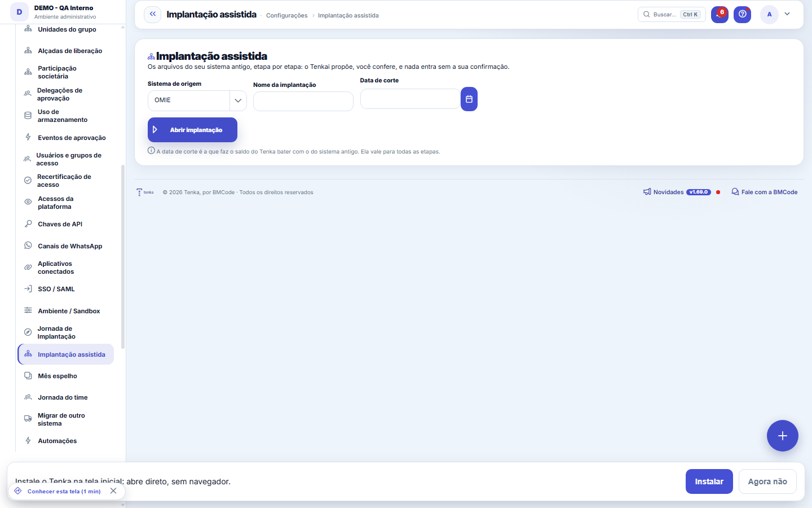
Task: Open Unidades do grupo menu item
Action: click(x=65, y=29)
